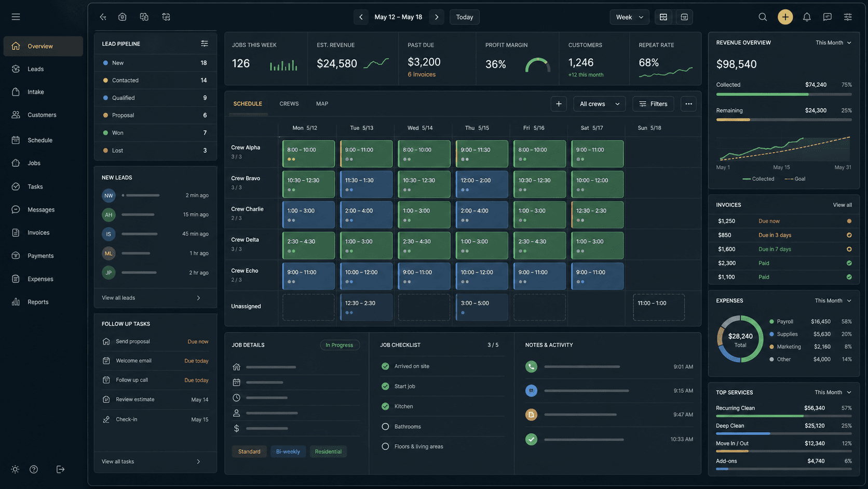Screen dimensions: 868x489
Task: Click the Collected revenue progress bar
Action: point(784,95)
